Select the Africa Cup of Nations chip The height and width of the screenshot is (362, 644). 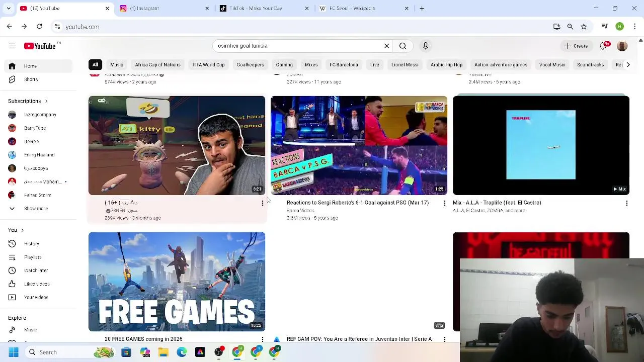pyautogui.click(x=157, y=65)
